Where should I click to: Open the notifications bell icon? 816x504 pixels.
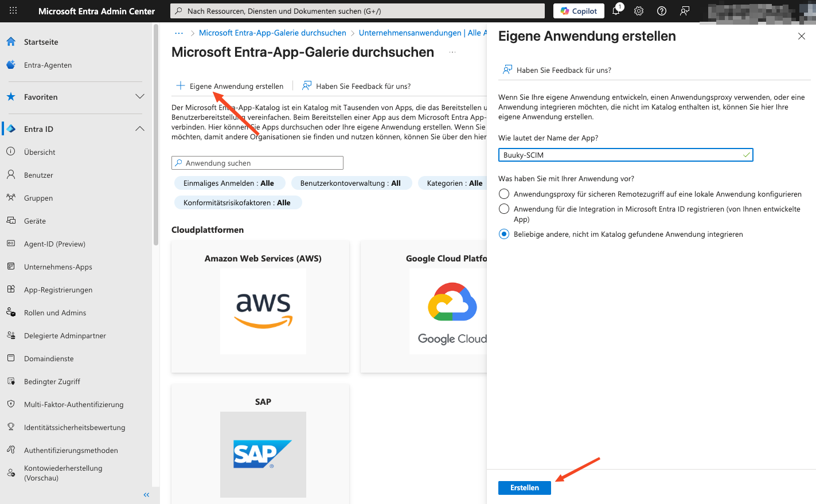(616, 11)
